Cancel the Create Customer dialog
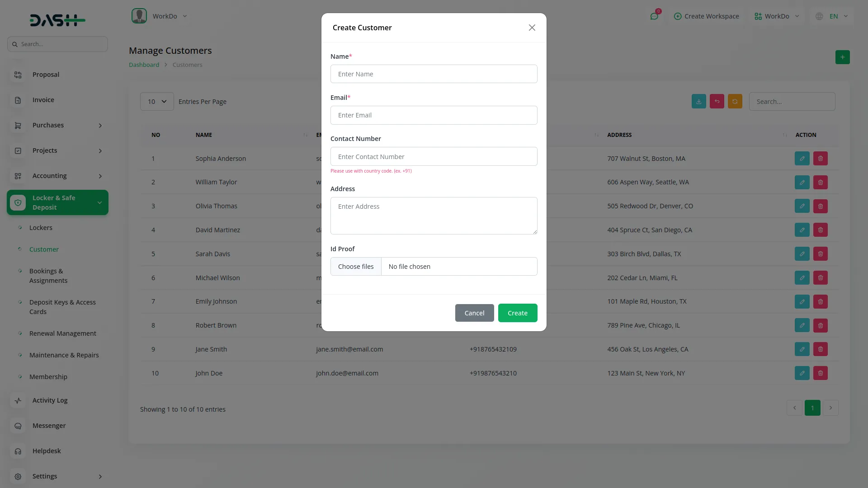This screenshot has width=868, height=488. point(474,313)
